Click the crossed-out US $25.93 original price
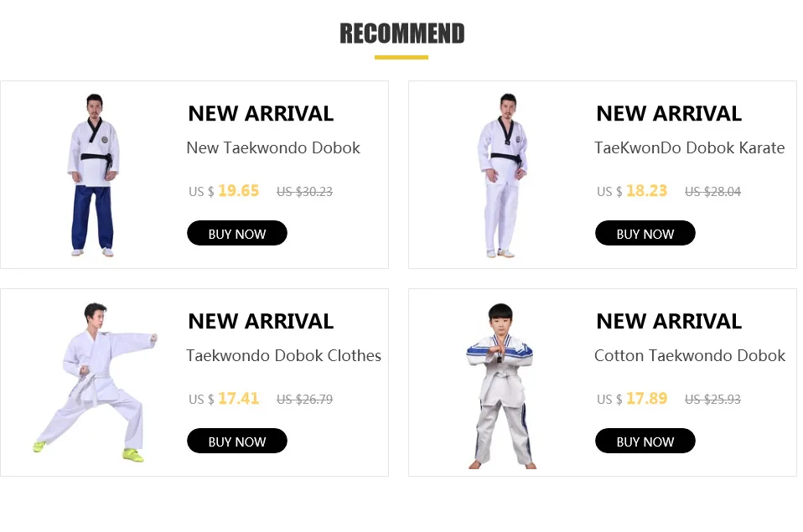This screenshot has height=532, width=803. coord(712,399)
